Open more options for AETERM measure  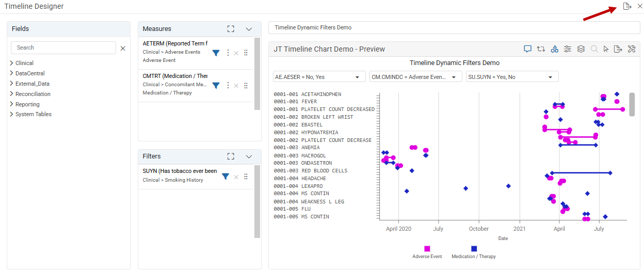click(x=228, y=53)
